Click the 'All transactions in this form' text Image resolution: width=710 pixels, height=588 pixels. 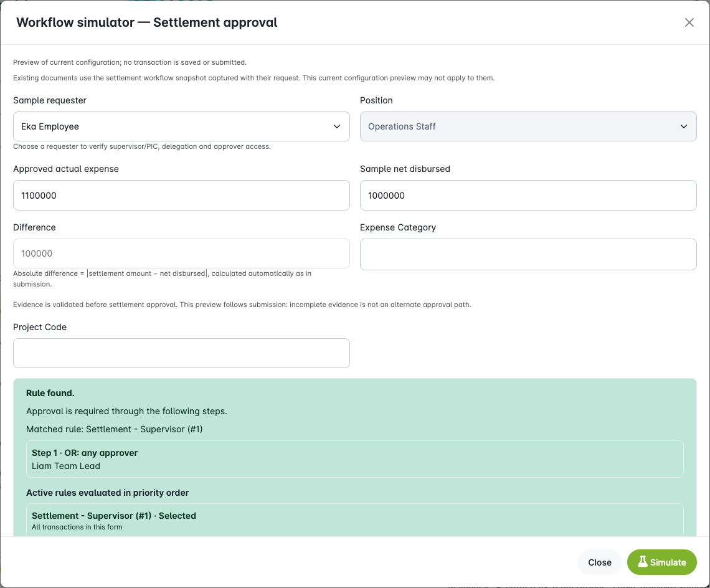click(x=77, y=528)
